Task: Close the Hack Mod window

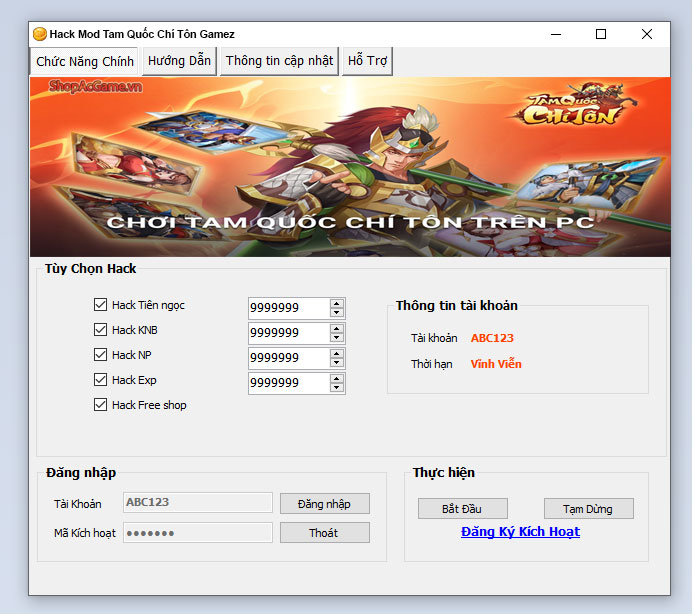Action: point(647,34)
